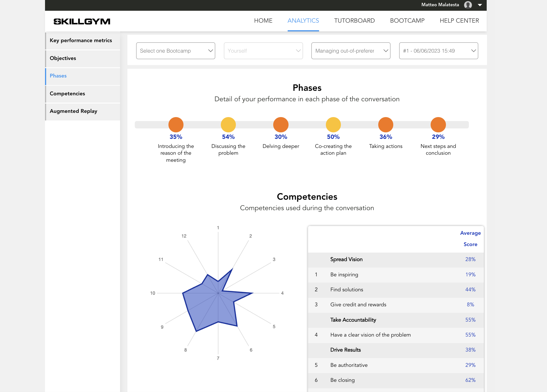Click the 50% Co-creating circle
The height and width of the screenshot is (392, 547).
[333, 125]
